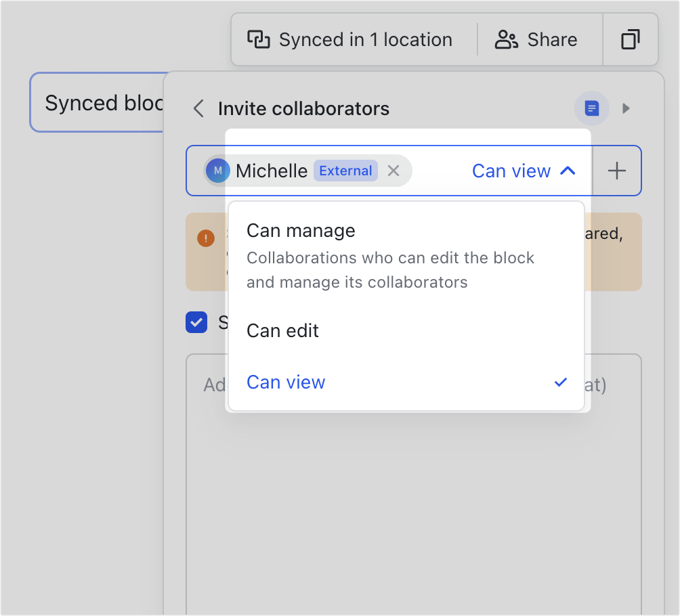Remove Michelle using the X icon
Viewport: 680px width, 616px height.
[x=394, y=171]
